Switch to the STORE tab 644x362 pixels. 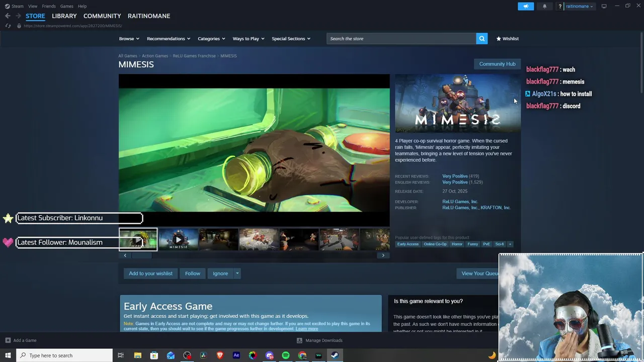pyautogui.click(x=35, y=16)
